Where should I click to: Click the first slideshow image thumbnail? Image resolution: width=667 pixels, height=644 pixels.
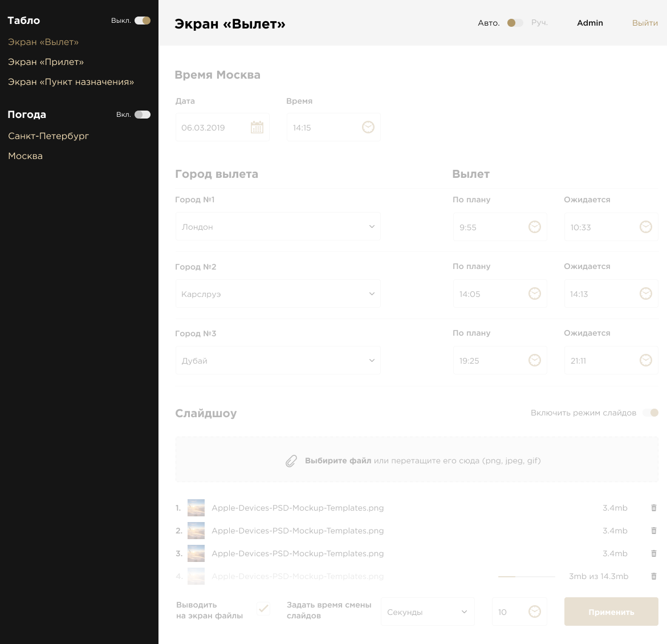196,508
